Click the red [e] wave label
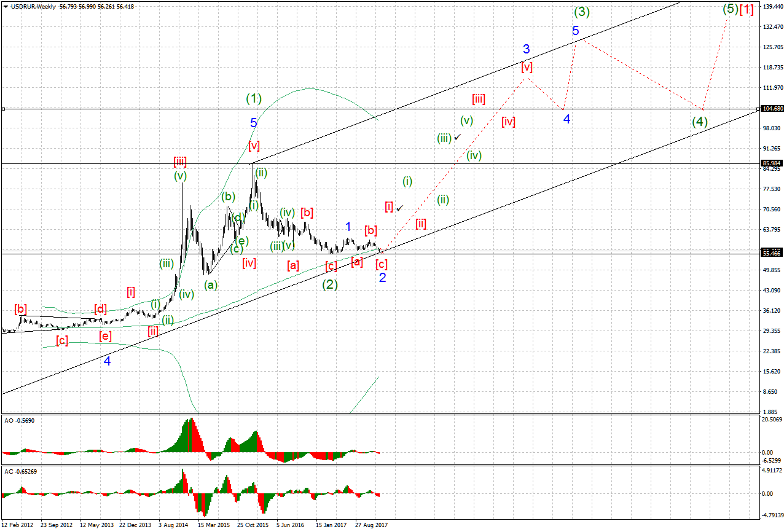 pos(106,336)
